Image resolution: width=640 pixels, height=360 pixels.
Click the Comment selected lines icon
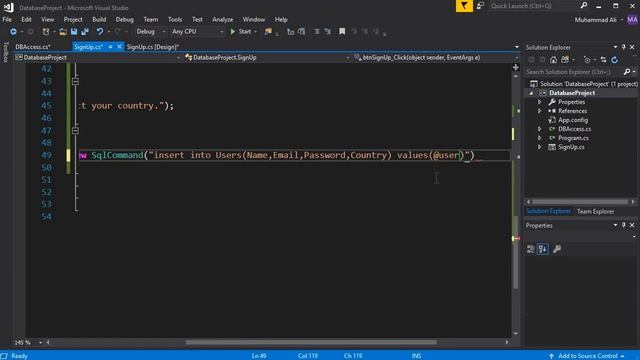click(x=291, y=31)
